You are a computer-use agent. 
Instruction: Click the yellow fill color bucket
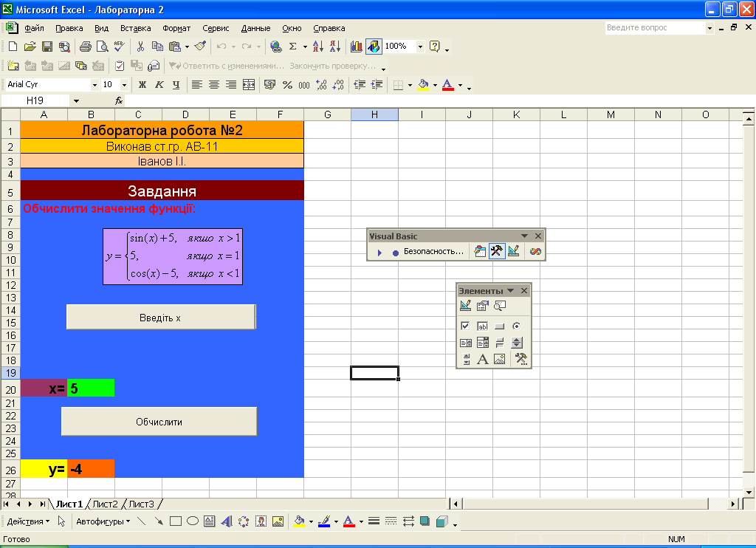coord(423,85)
